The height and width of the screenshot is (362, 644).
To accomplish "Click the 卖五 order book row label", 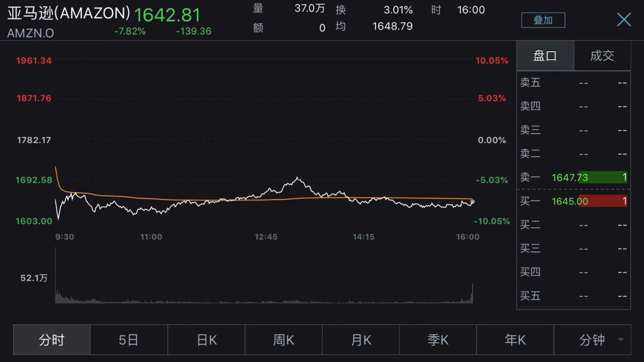I will click(x=530, y=82).
